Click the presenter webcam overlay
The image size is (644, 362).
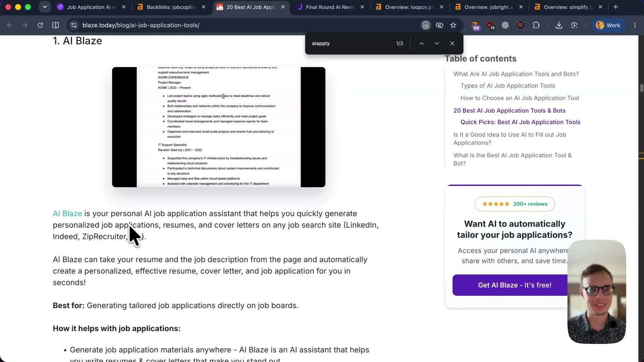tap(597, 292)
